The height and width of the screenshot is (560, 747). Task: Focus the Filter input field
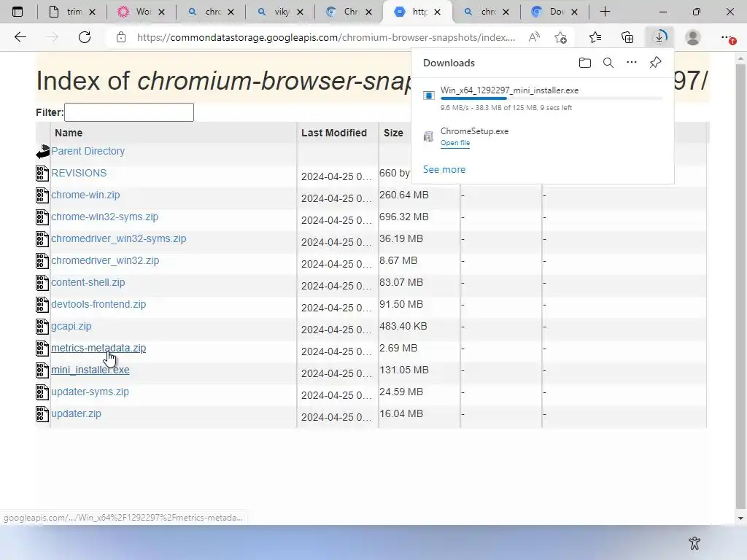click(129, 112)
